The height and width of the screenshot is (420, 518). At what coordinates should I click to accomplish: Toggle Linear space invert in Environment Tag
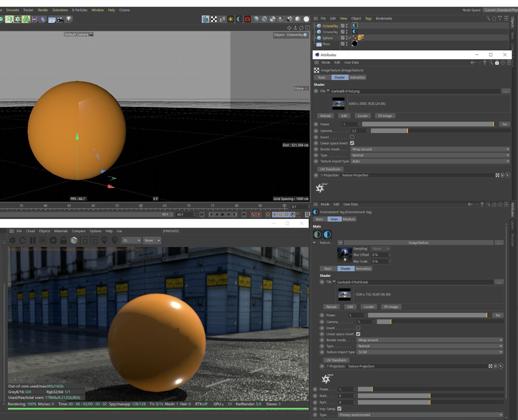click(x=358, y=334)
